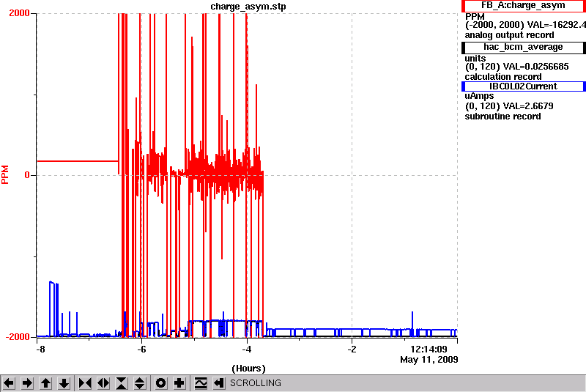Click the red PPM y-axis label

(5, 174)
